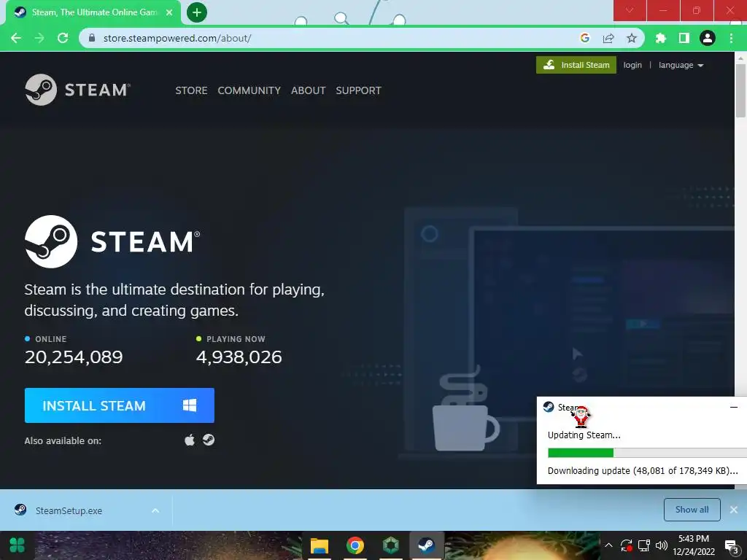This screenshot has width=747, height=560.
Task: Click the green Install Steam header button
Action: click(x=576, y=65)
